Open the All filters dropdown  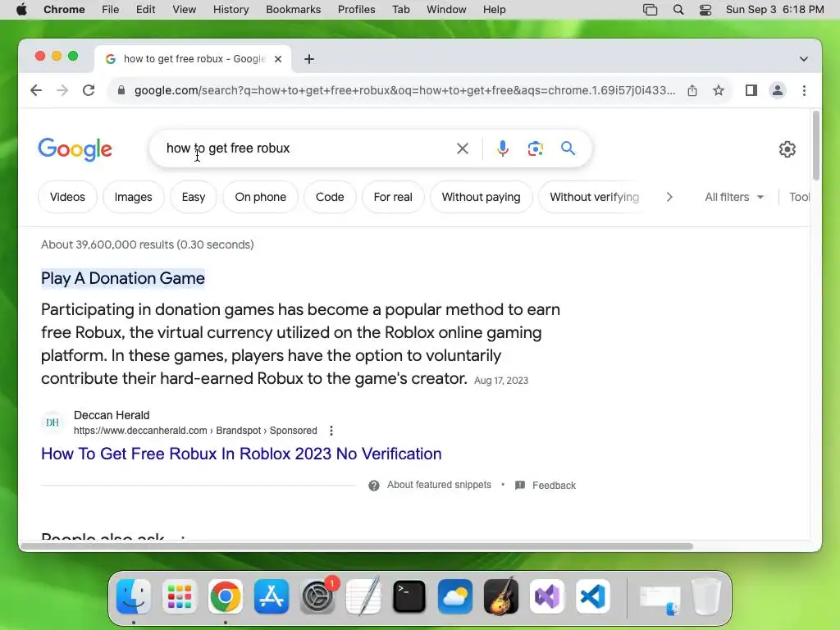tap(734, 197)
